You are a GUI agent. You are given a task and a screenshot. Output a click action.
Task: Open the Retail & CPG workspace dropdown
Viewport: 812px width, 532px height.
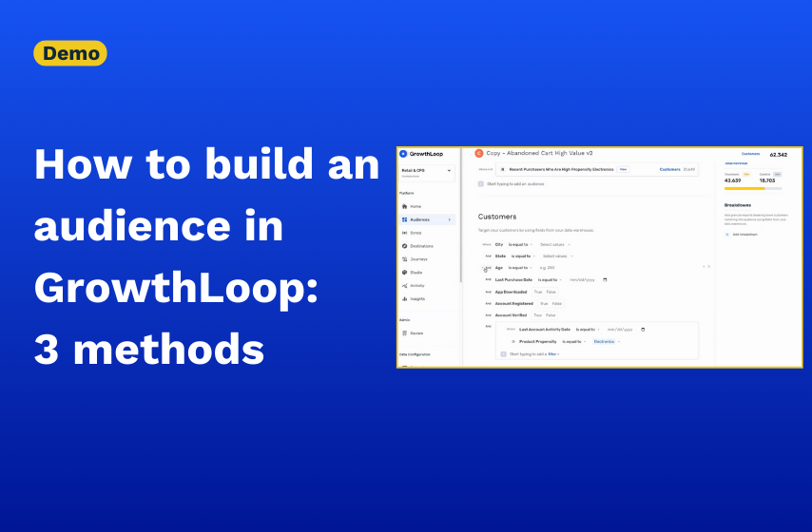tap(427, 173)
